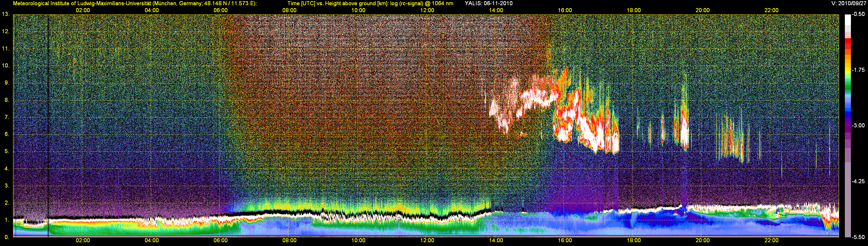The width and height of the screenshot is (868, 246).
Task: Click the 10. km height axis label
Action: (x=5, y=65)
